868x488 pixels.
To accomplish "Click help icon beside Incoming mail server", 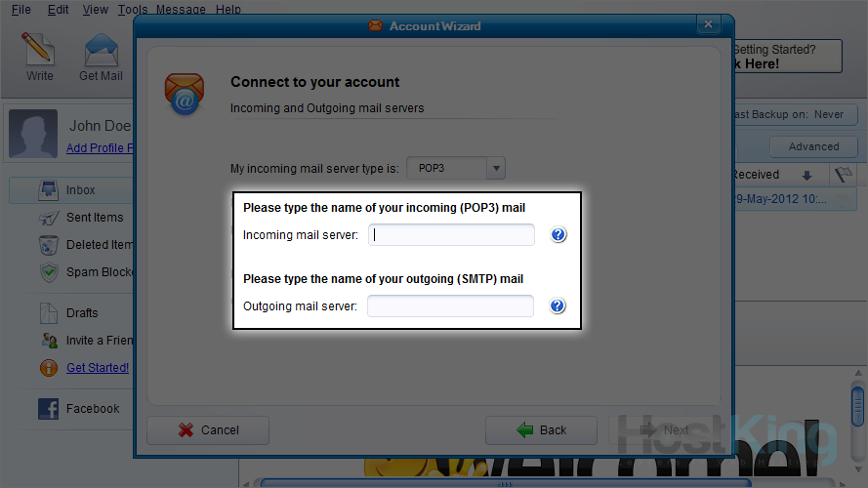I will (x=558, y=235).
